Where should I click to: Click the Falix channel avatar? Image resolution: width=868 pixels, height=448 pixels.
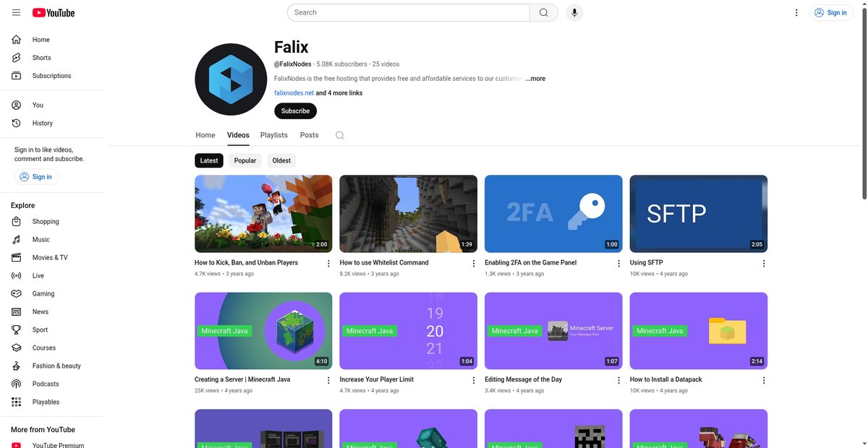231,79
